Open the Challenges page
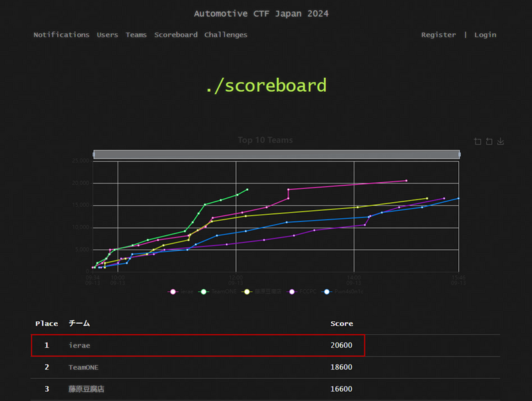Image resolution: width=532 pixels, height=401 pixels. (x=225, y=35)
